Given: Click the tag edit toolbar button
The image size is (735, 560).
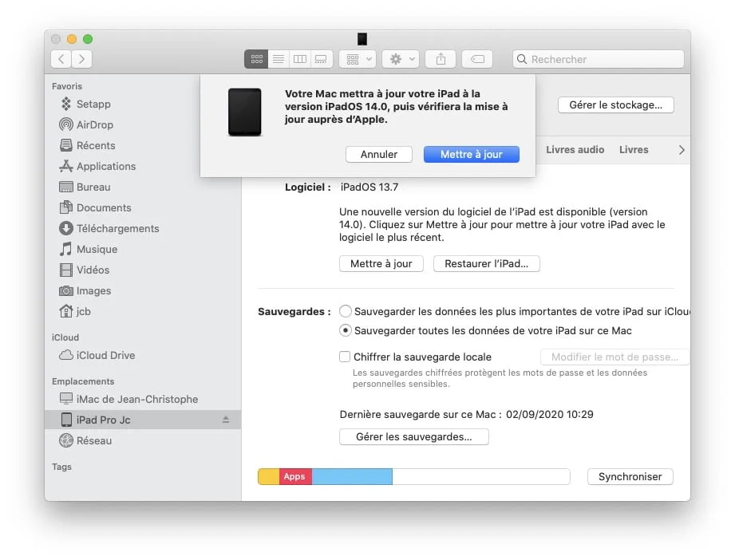Looking at the screenshot, I should pyautogui.click(x=477, y=59).
